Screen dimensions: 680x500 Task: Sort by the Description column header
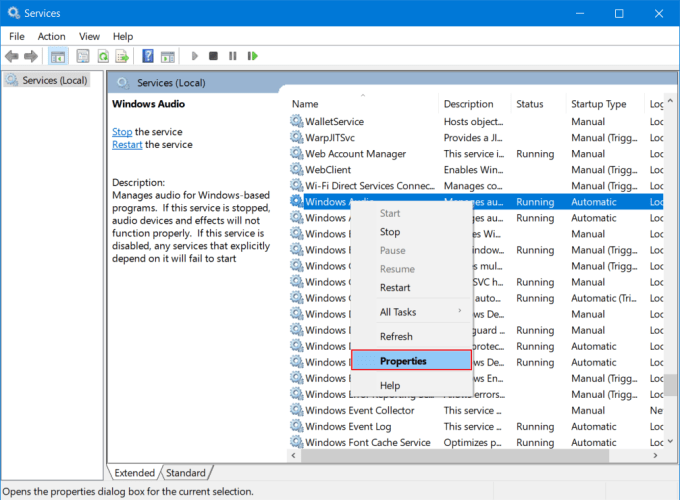[474, 104]
